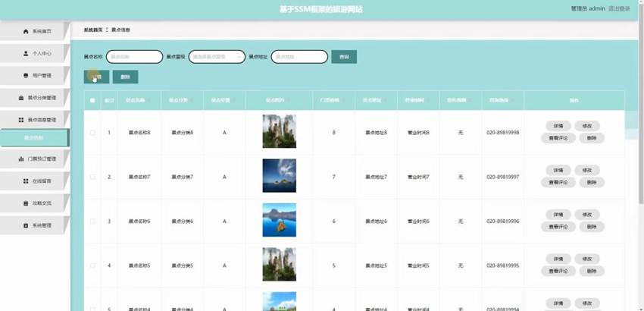This screenshot has height=311, width=644.
Task: Click 详情 for row 景点名称8
Action: click(x=558, y=126)
